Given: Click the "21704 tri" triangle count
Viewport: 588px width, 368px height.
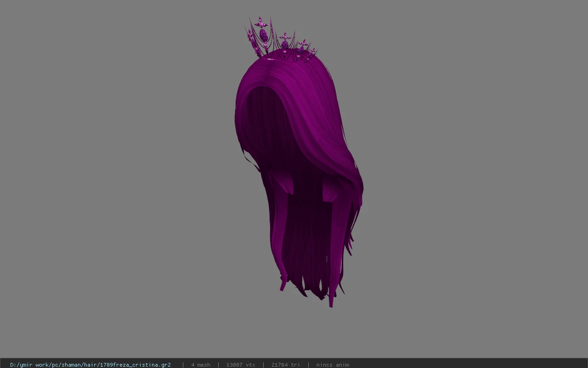Looking at the screenshot, I should pos(286,365).
